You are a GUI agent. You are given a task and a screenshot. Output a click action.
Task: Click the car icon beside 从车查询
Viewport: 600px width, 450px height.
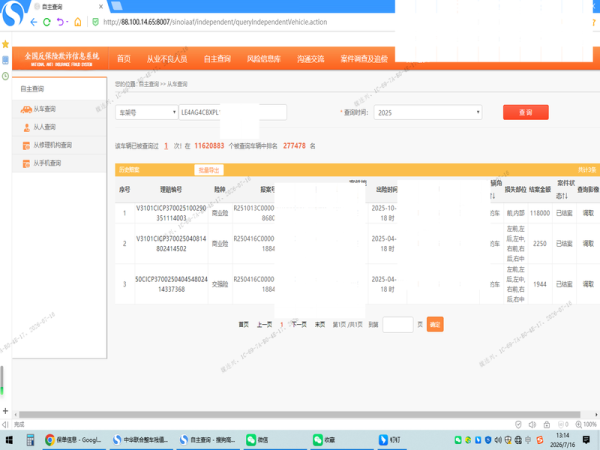point(26,109)
